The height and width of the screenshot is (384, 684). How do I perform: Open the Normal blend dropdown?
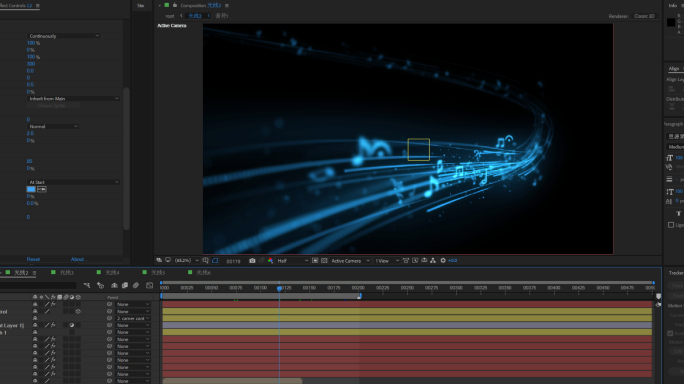53,126
